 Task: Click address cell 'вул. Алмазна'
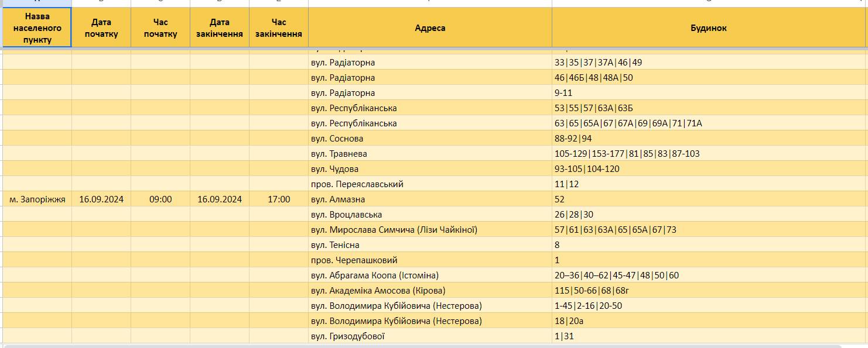tap(430, 199)
